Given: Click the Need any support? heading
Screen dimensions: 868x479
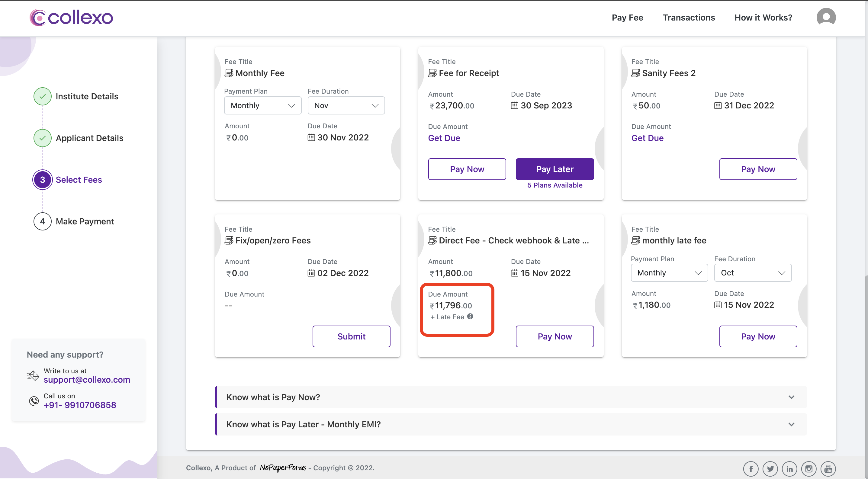Looking at the screenshot, I should [65, 355].
